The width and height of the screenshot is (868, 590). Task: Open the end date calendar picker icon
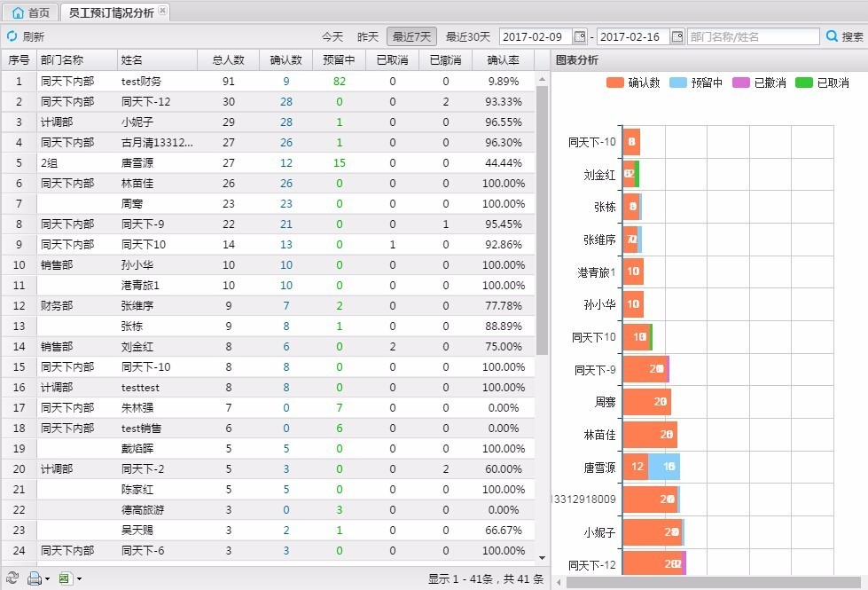pos(677,36)
